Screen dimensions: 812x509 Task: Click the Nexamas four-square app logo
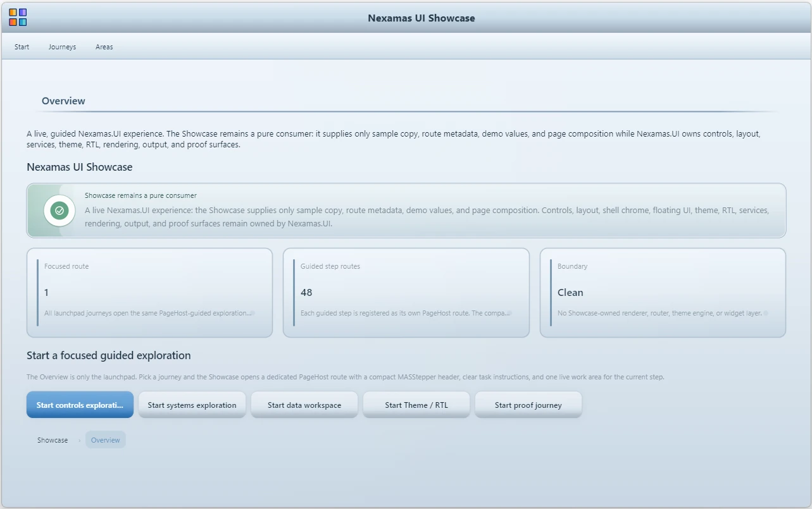pos(18,17)
